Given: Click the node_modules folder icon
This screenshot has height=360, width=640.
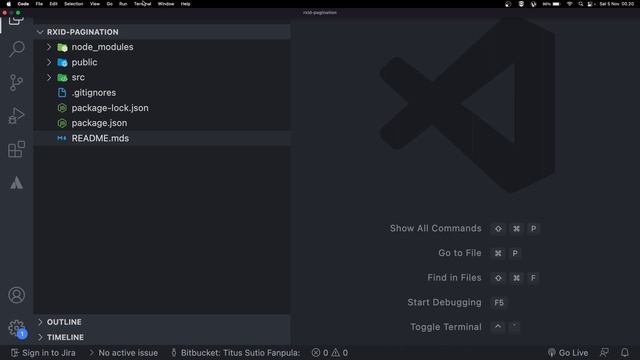Looking at the screenshot, I should (x=62, y=47).
